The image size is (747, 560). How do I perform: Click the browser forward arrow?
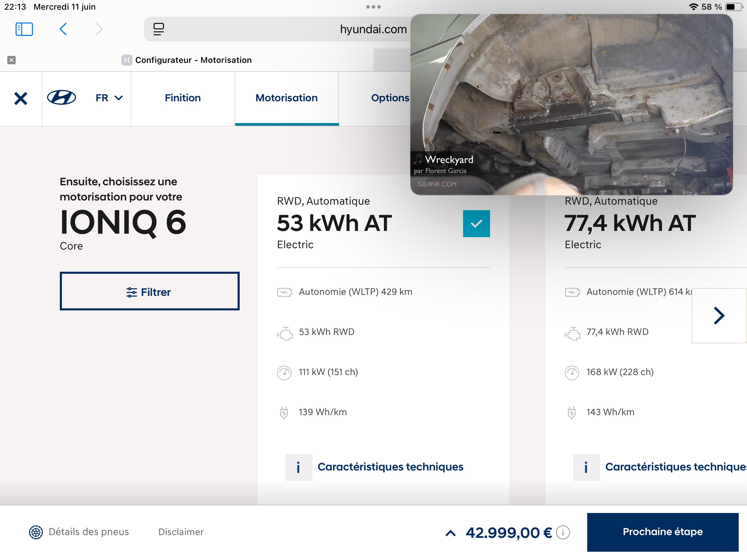coord(99,29)
